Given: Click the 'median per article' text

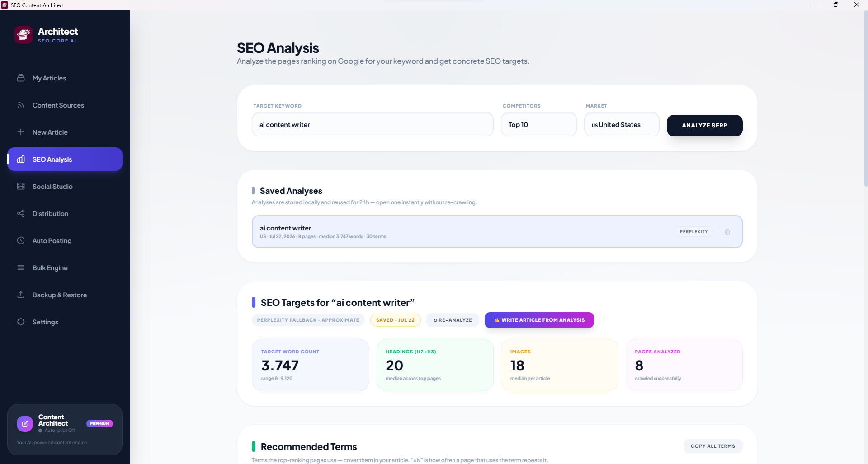Looking at the screenshot, I should [530, 378].
